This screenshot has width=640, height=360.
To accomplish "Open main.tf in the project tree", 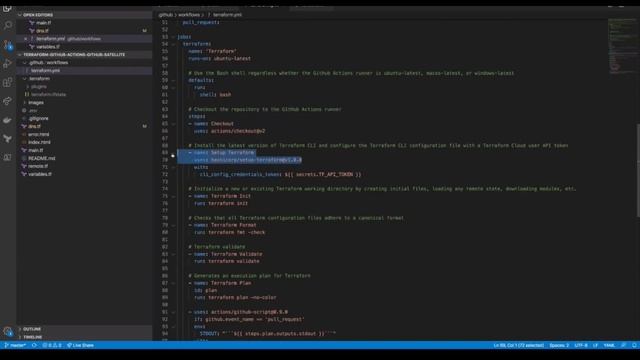I will (36, 150).
